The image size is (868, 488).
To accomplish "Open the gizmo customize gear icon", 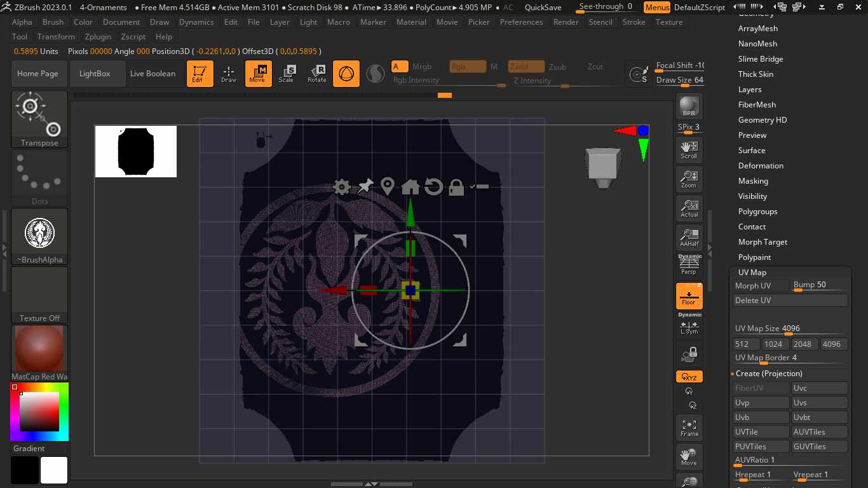I will click(x=342, y=187).
